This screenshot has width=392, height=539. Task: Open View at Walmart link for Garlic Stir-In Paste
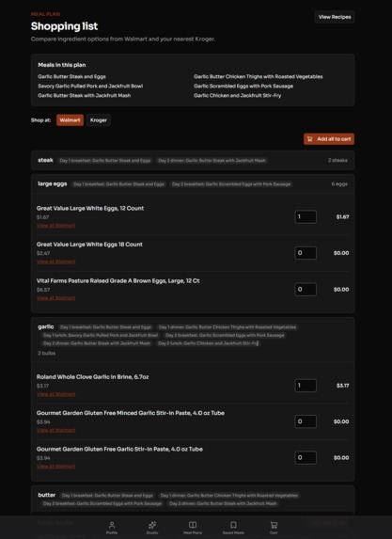(x=56, y=467)
